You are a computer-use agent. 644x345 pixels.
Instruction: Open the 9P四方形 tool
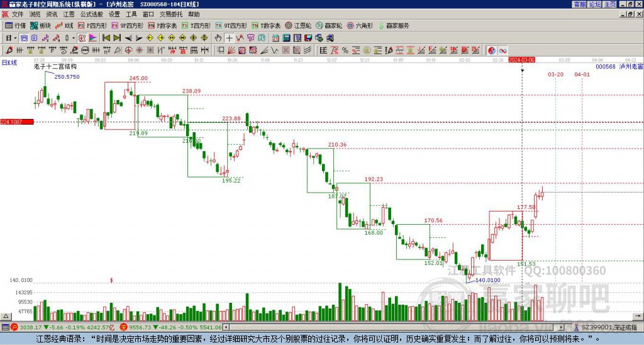pyautogui.click(x=127, y=25)
